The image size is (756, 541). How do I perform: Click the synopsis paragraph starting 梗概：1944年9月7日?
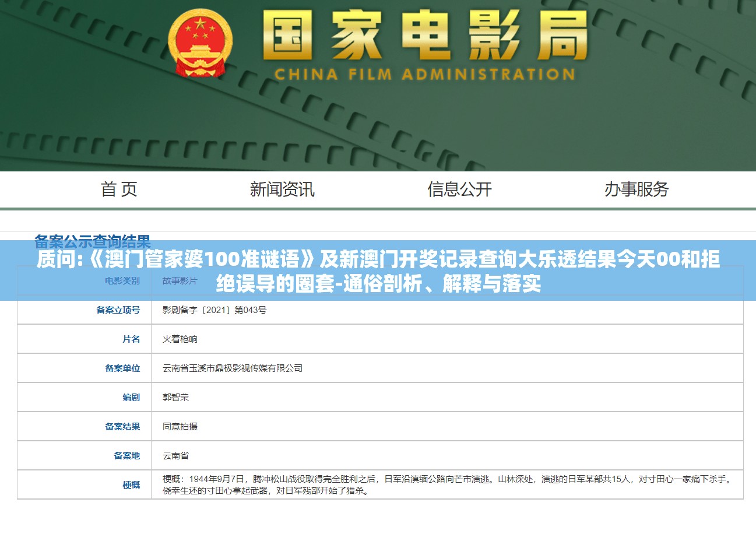(446, 485)
